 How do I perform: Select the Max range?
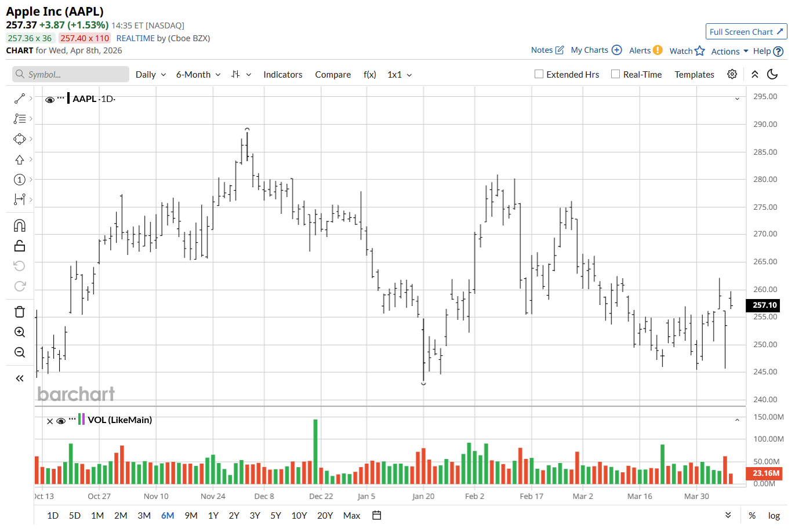[352, 515]
